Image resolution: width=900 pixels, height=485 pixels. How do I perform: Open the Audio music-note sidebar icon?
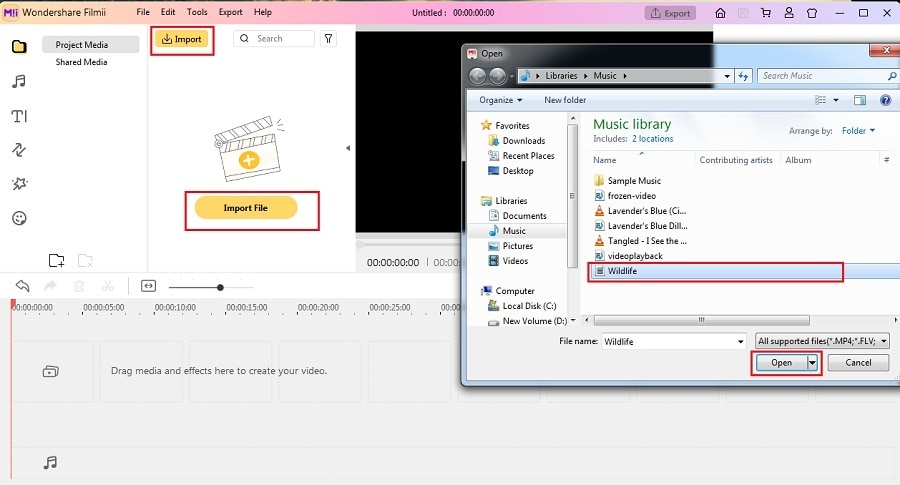click(19, 82)
